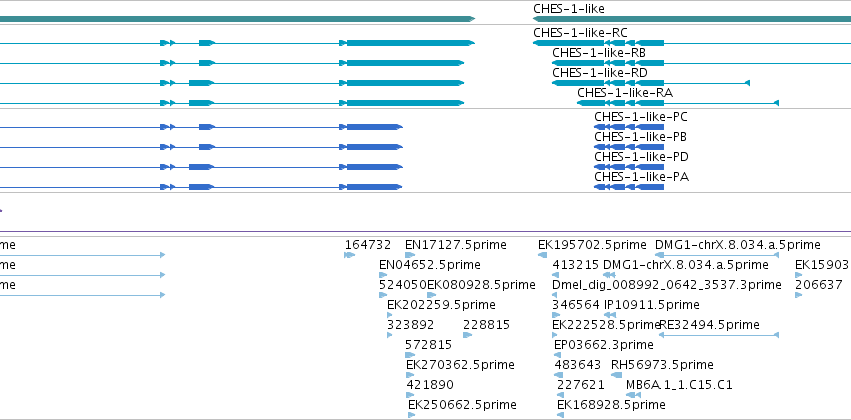Image resolution: width=851 pixels, height=420 pixels.
Task: Select EST label 164732
Action: pos(368,245)
